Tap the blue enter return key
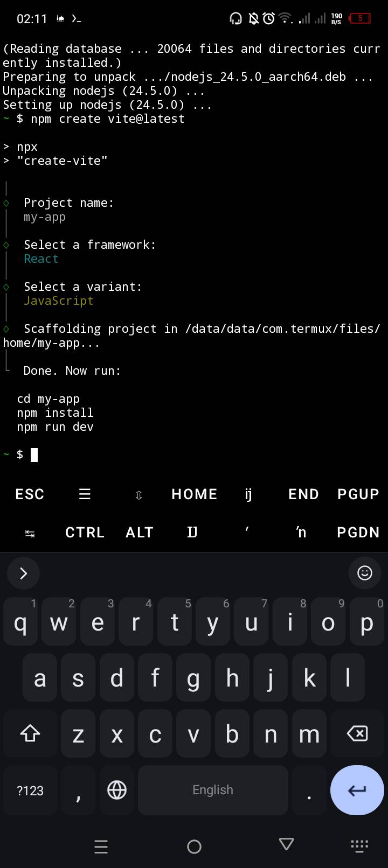 pyautogui.click(x=357, y=790)
